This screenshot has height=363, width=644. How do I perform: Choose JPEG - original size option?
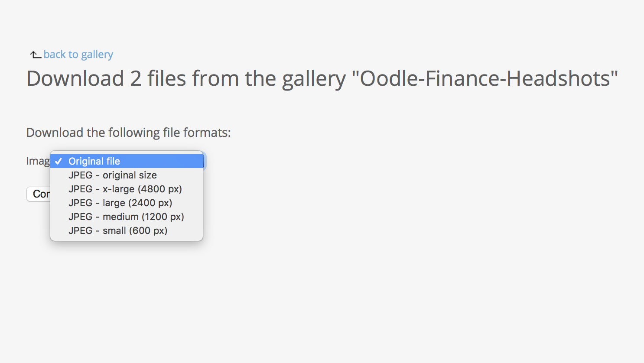(x=127, y=175)
